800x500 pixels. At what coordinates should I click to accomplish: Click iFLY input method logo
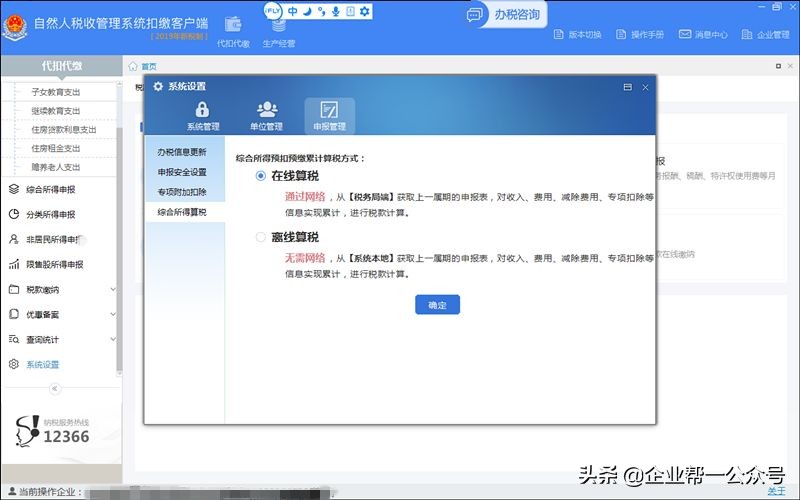tap(273, 11)
